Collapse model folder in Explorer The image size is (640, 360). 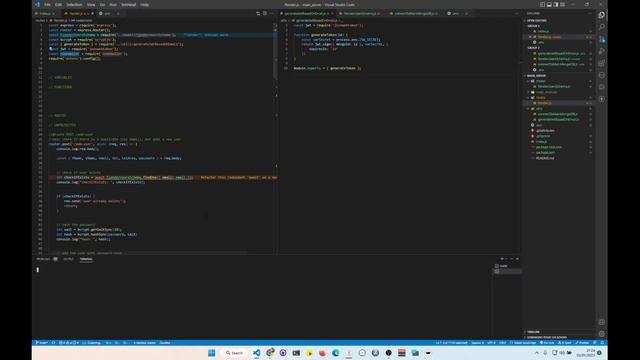pyautogui.click(x=540, y=81)
